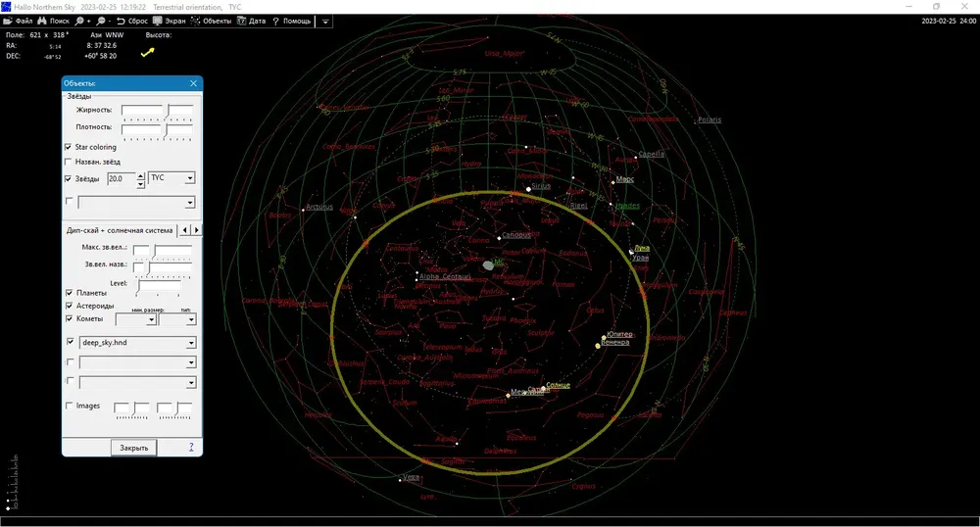The image size is (980, 527).
Task: Click the Arcturus star label
Action: coord(319,207)
